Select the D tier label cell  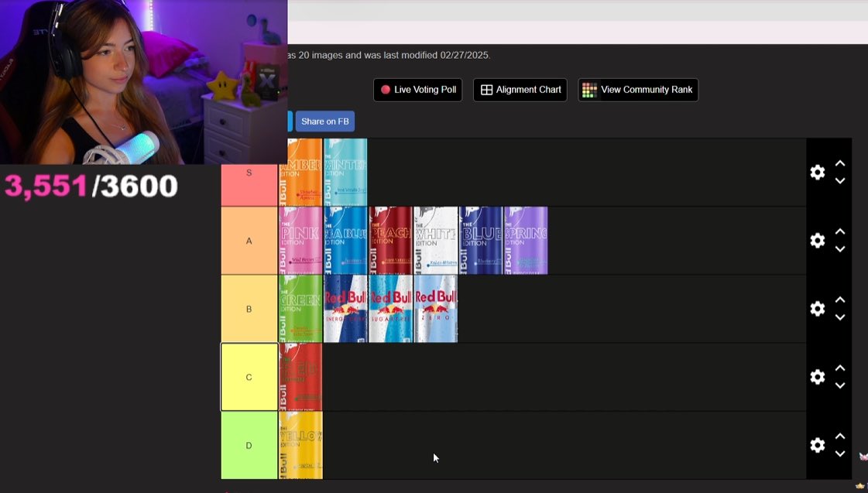(x=249, y=446)
